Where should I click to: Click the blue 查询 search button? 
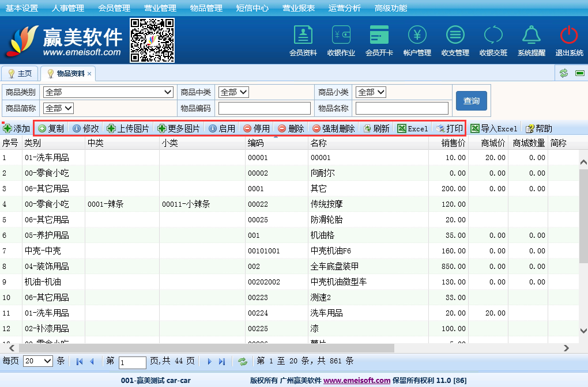[x=471, y=101]
